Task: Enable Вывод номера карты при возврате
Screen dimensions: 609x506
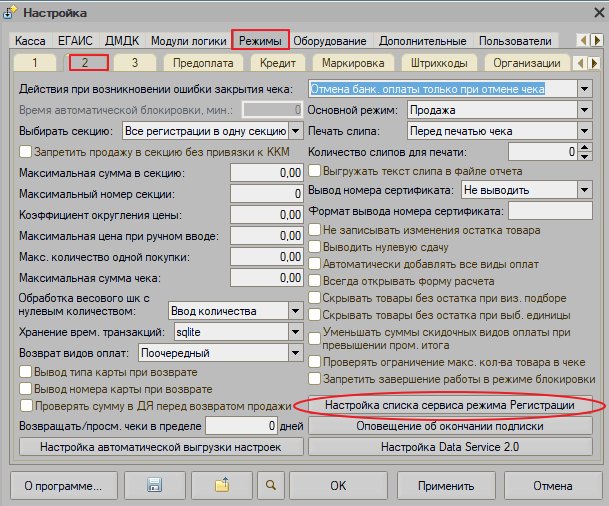Action: (x=26, y=389)
